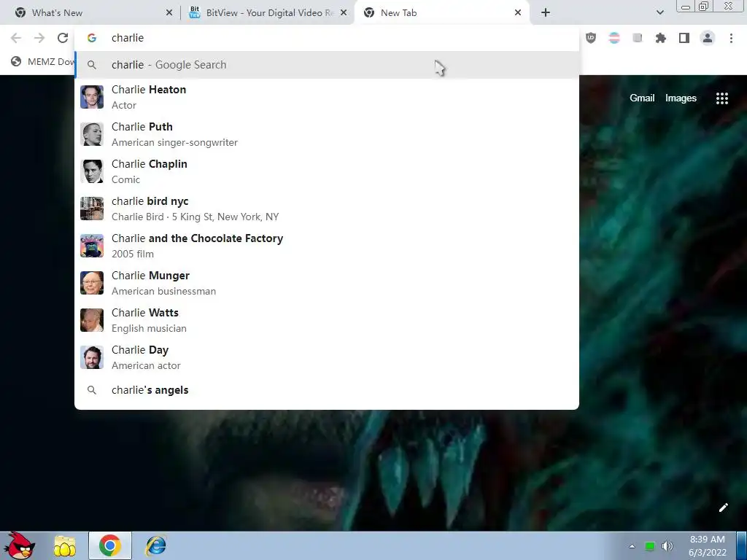The height and width of the screenshot is (560, 747).
Task: Close the BitView tab
Action: (344, 13)
